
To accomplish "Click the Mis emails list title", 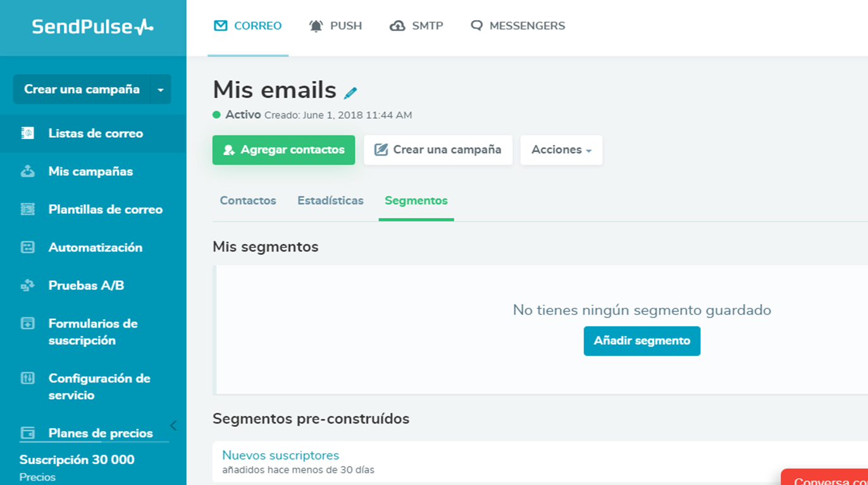I will coord(275,90).
